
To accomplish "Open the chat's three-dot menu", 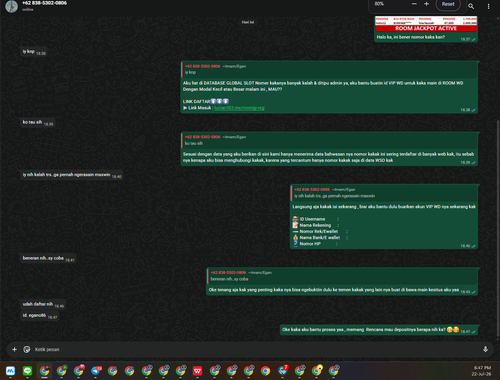I will tap(488, 6).
